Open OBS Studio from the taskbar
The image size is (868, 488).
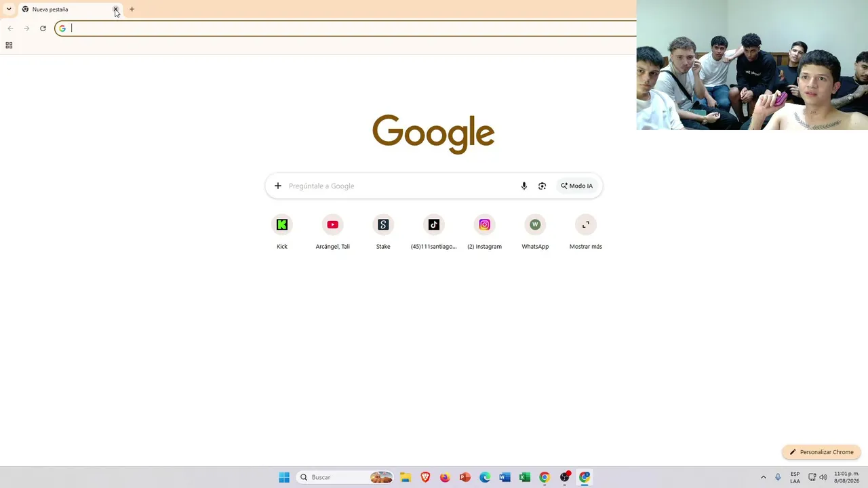(564, 477)
